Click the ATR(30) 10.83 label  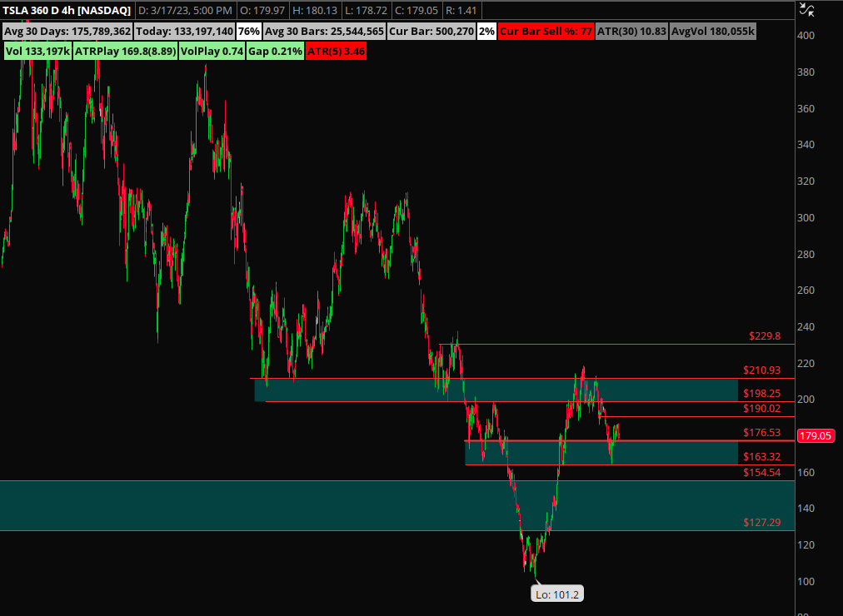tap(632, 32)
